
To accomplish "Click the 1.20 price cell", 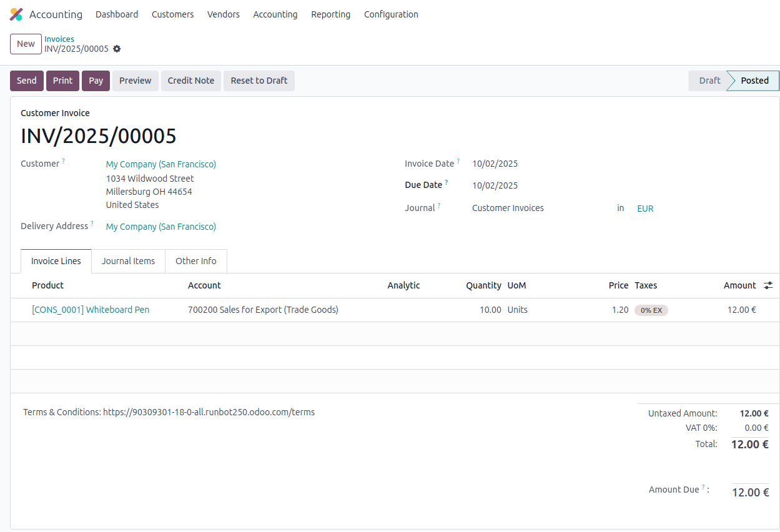I will point(620,310).
